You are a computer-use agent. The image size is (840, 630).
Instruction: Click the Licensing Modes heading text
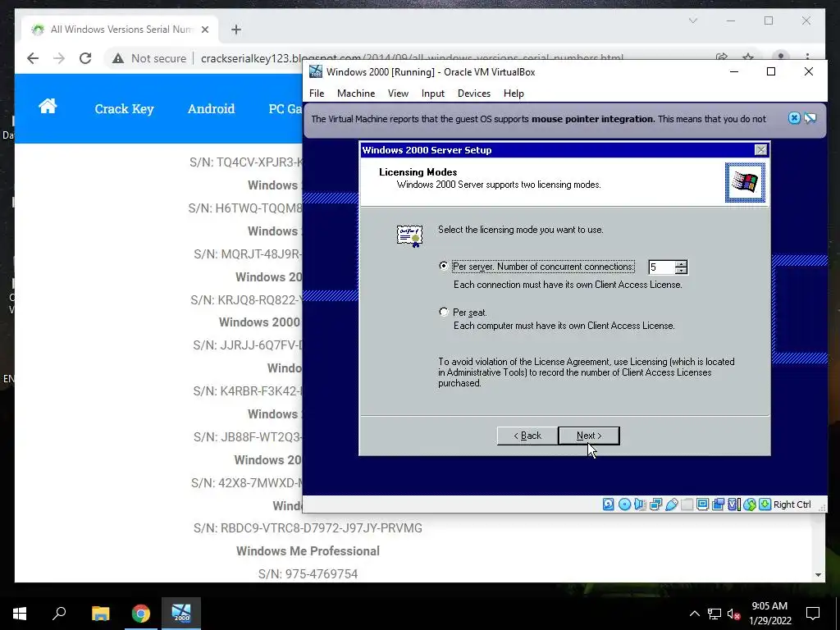[x=418, y=172]
